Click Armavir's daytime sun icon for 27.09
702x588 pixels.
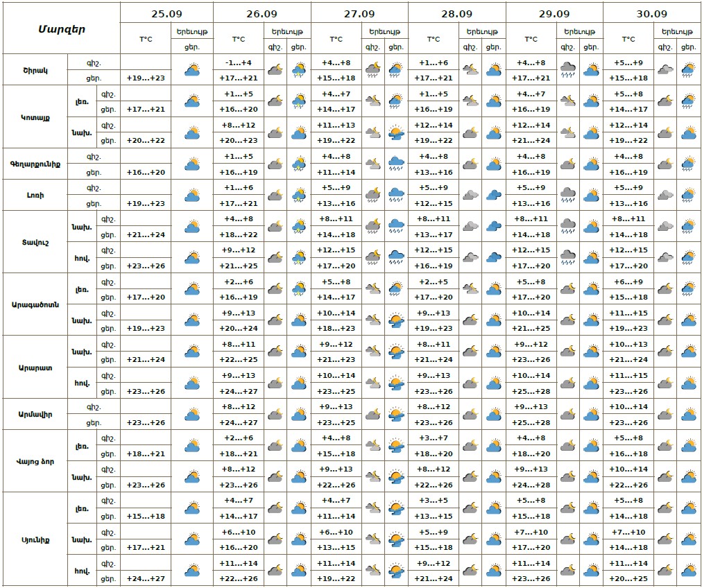(x=396, y=415)
